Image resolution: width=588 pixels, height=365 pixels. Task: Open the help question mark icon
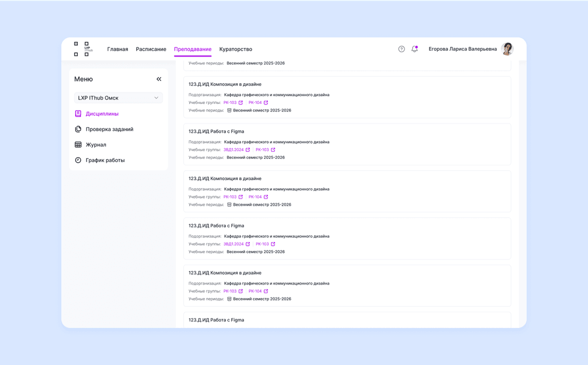(402, 49)
